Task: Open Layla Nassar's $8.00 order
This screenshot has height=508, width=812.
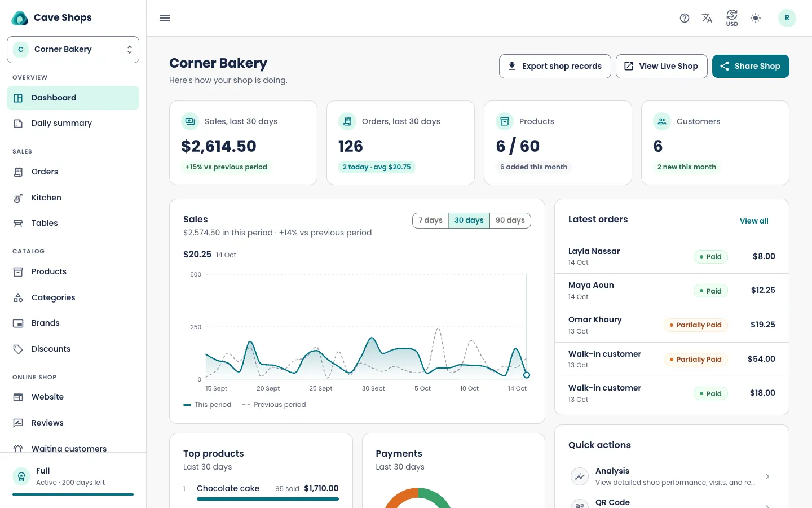Action: [x=672, y=257]
